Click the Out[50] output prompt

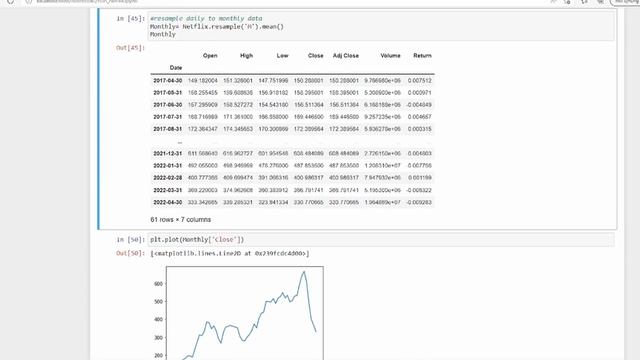point(131,253)
